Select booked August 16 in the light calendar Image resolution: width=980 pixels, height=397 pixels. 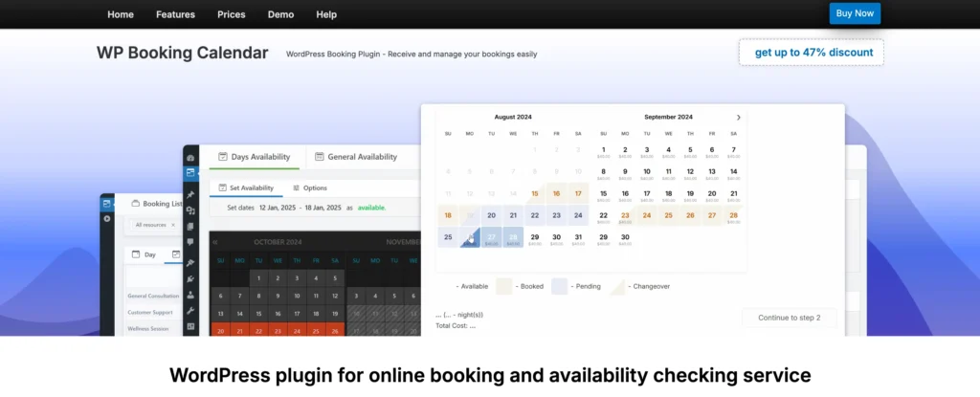click(556, 194)
